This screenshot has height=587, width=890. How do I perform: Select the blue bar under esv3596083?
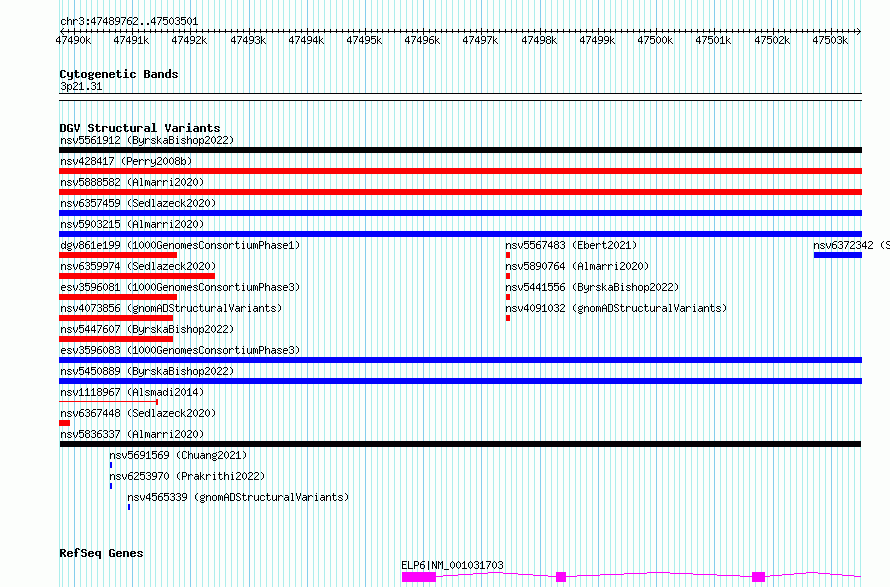[x=460, y=360]
